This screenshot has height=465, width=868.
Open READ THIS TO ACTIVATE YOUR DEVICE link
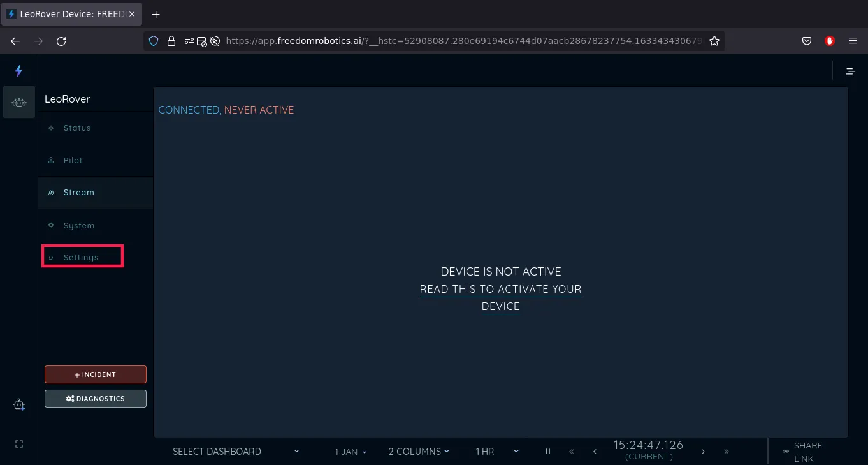pos(501,298)
